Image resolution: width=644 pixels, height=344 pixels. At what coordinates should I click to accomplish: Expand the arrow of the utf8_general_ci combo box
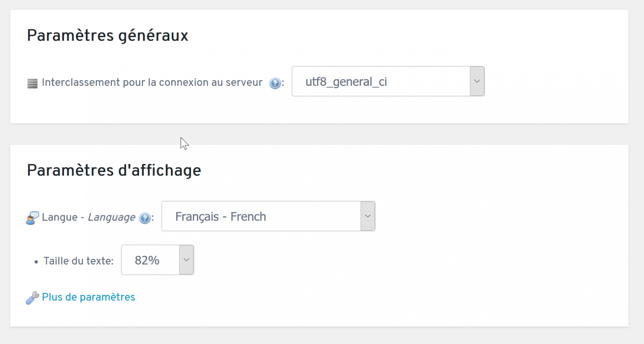477,81
